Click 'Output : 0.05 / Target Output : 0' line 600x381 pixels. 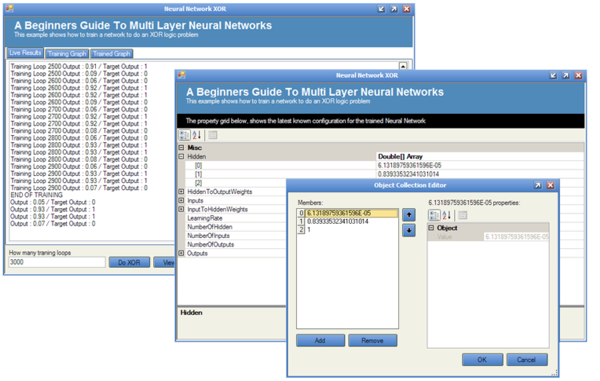coord(53,202)
